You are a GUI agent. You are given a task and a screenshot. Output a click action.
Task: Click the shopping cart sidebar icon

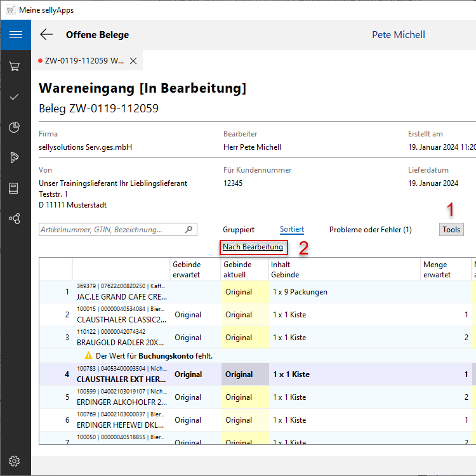15,66
